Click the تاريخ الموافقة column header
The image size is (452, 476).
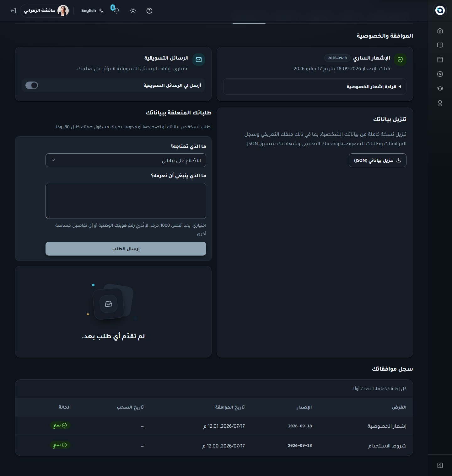(230, 407)
